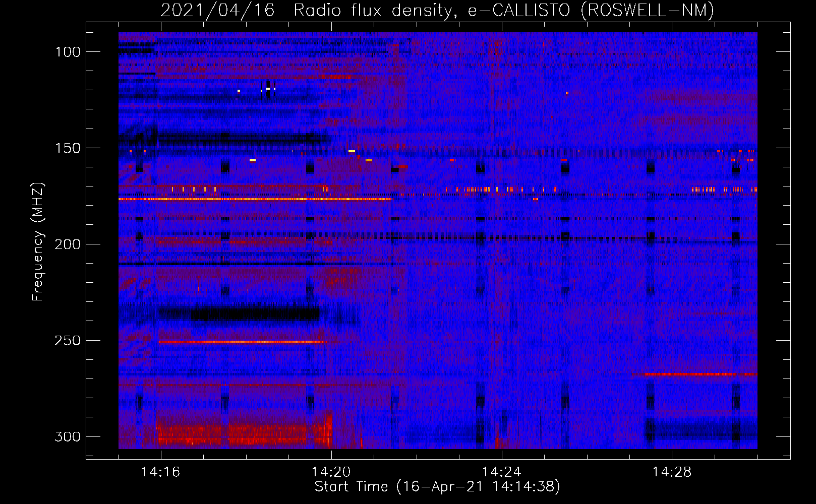Viewport: 816px width, 504px height.
Task: Click the red horizontal line at 250 MHz
Action: coord(242,342)
